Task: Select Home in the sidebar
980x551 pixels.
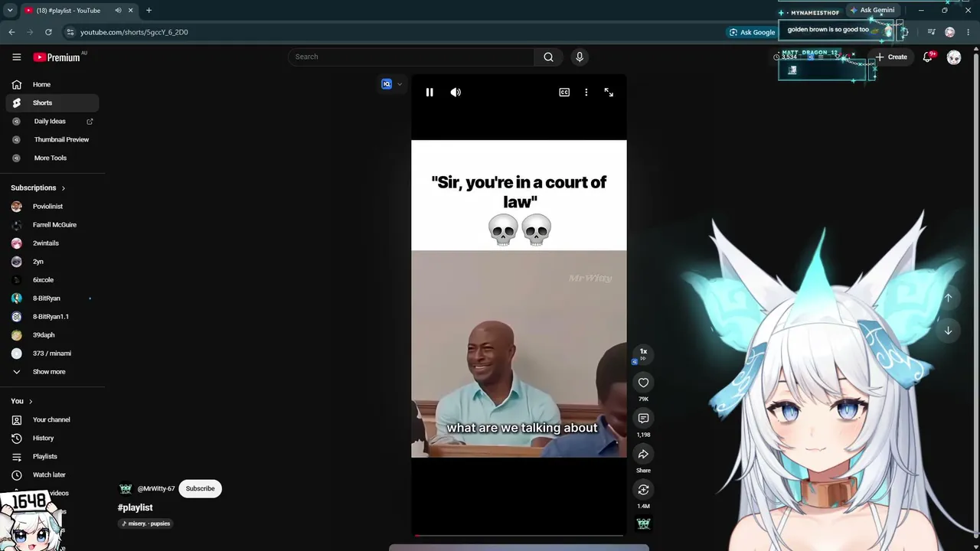Action: click(52, 85)
